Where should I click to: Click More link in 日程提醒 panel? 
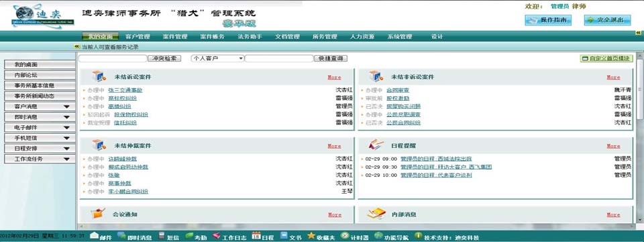614,146
